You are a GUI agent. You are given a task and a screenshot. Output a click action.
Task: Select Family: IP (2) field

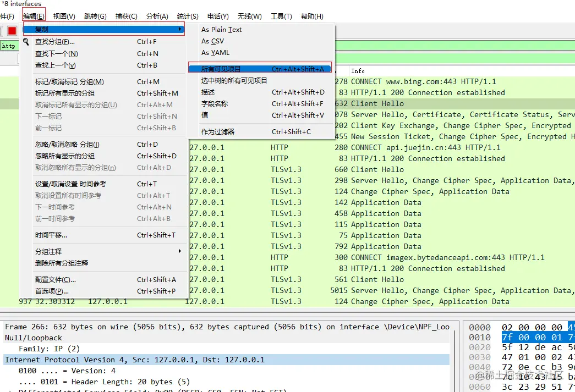click(x=227, y=349)
